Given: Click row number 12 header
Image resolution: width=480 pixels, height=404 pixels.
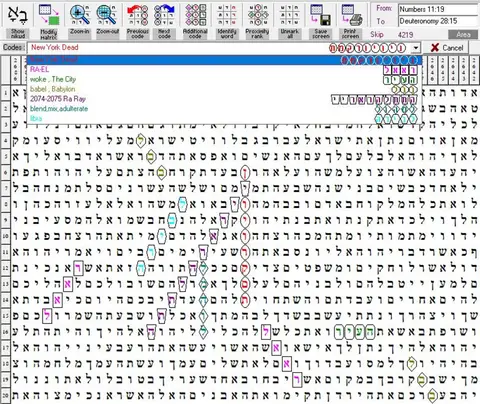Looking at the screenshot, I should click(5, 268).
